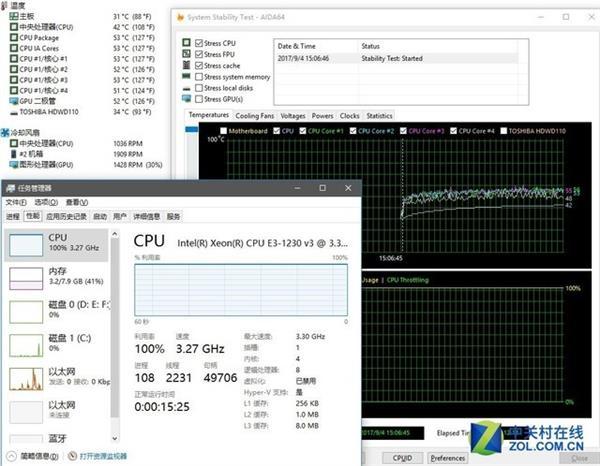The height and width of the screenshot is (466, 600).
Task: Collapse details with 简略信息(D) button
Action: pos(33,456)
